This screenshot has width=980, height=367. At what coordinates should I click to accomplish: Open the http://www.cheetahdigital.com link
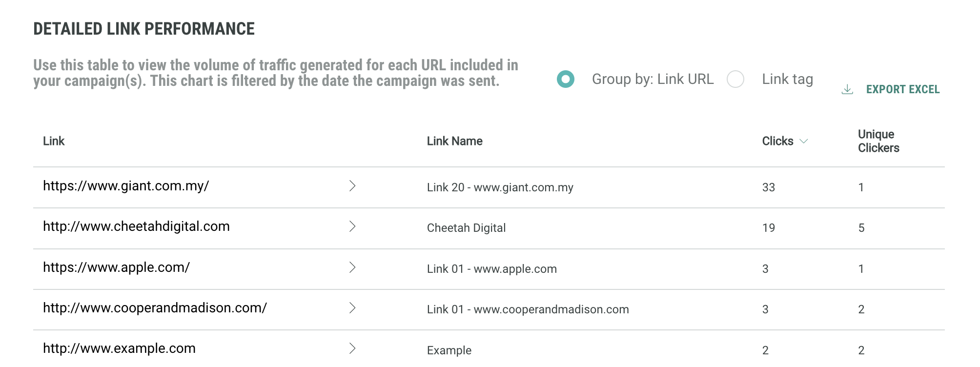pos(136,226)
